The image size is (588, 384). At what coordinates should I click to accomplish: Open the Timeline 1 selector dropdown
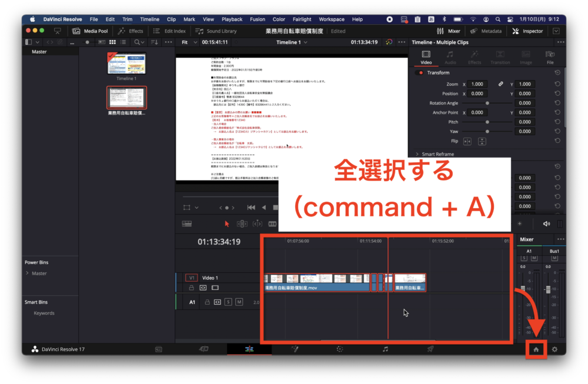pyautogui.click(x=292, y=42)
